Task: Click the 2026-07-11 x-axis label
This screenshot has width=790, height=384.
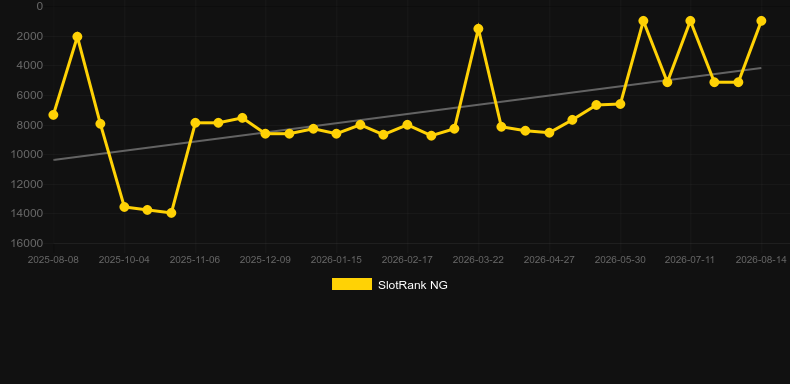Action: [690, 260]
